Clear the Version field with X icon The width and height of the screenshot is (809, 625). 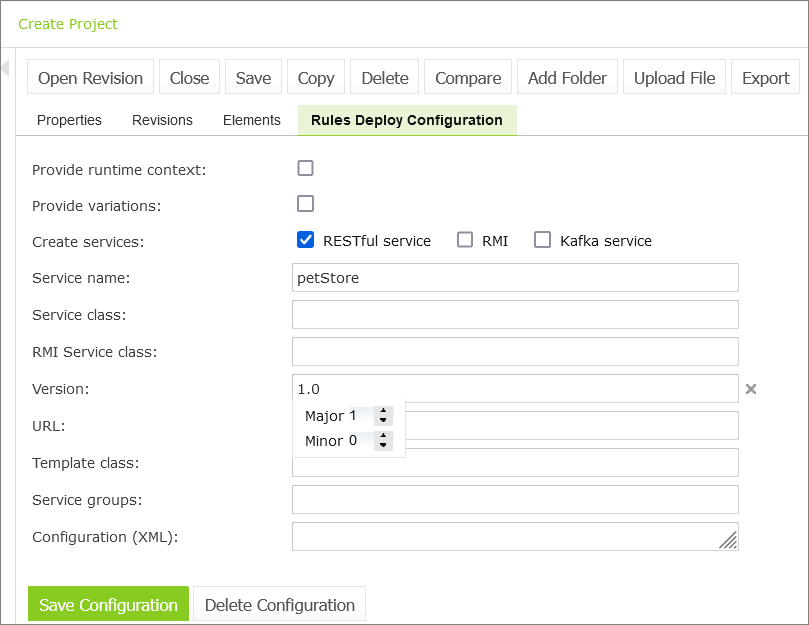(750, 389)
